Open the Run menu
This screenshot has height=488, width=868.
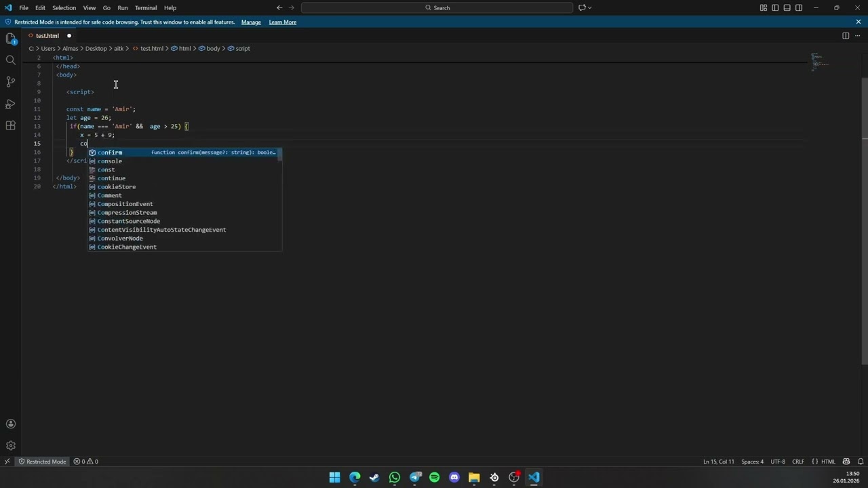(x=123, y=7)
